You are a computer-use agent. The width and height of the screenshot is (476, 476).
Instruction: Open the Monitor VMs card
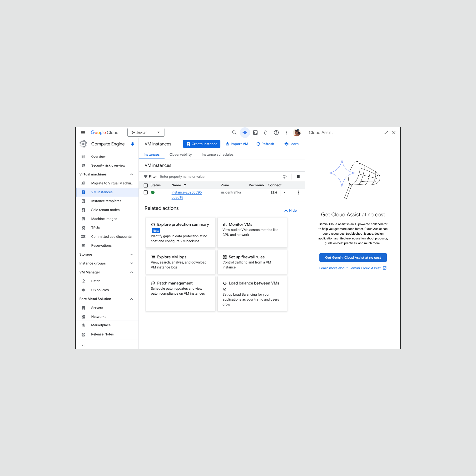point(252,232)
